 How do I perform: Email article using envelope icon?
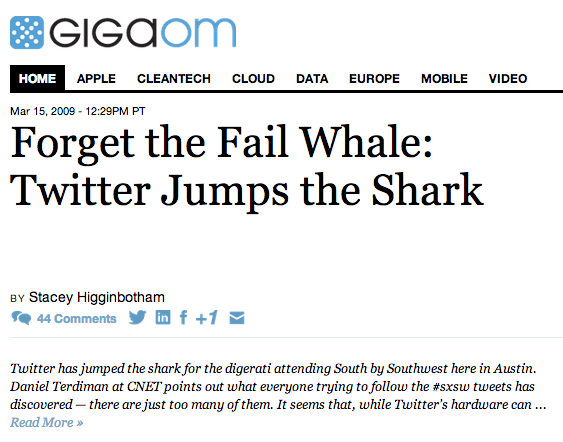click(x=237, y=318)
